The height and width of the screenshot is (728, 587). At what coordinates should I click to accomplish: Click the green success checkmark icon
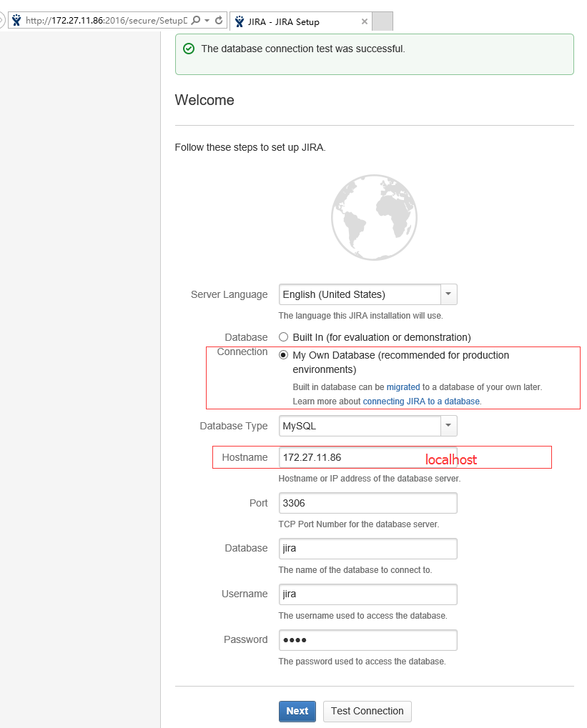coord(189,49)
